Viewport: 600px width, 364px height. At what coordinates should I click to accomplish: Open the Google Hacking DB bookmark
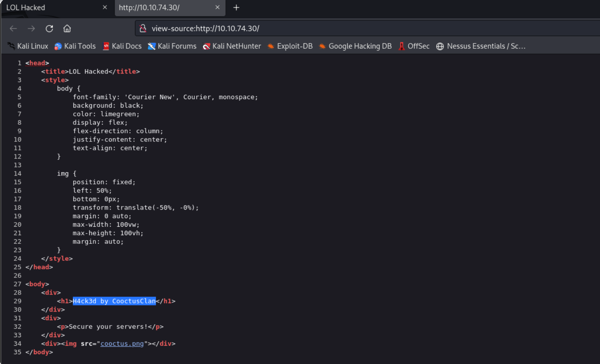click(x=355, y=46)
